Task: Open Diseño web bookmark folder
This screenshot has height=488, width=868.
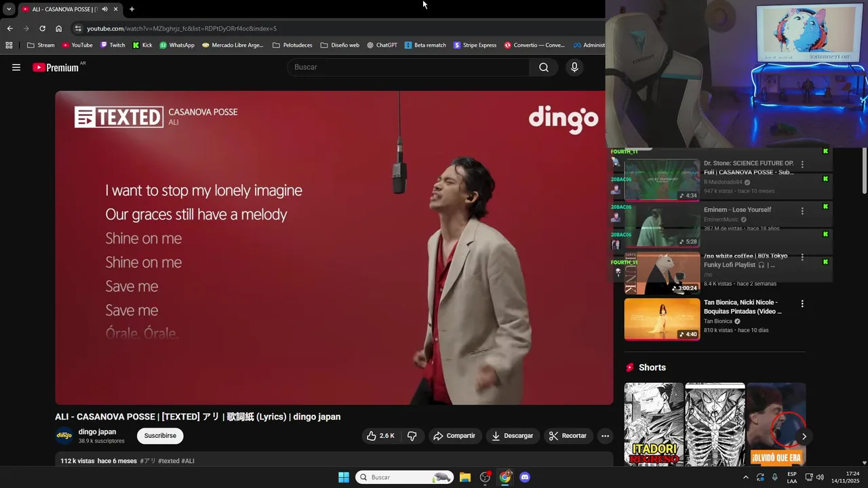Action: click(x=340, y=45)
